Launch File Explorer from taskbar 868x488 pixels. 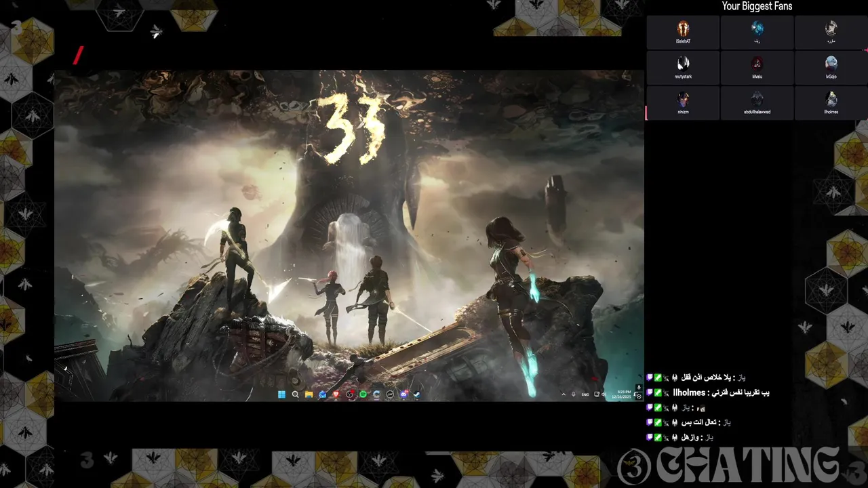tap(309, 394)
